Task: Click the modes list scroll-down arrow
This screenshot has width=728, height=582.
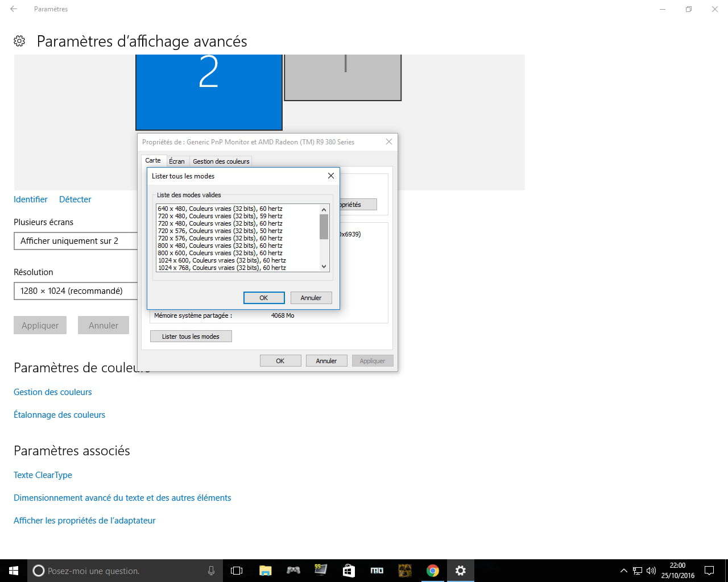Action: point(324,267)
